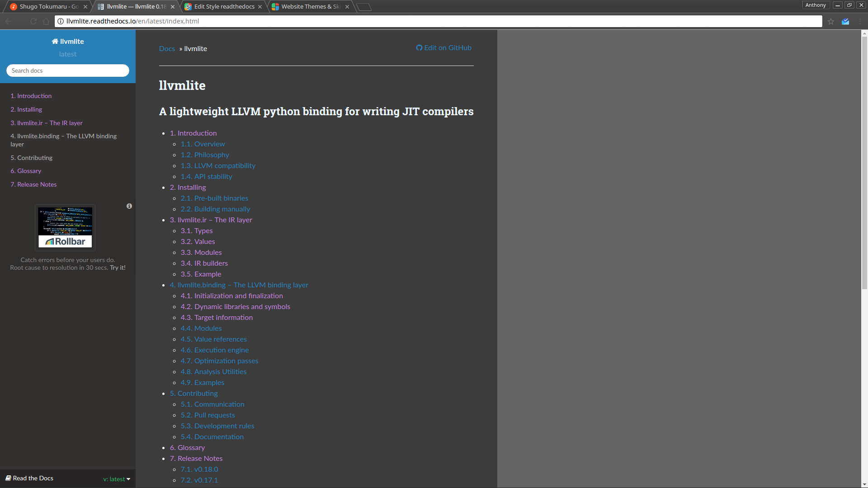The height and width of the screenshot is (488, 868).
Task: Open the browser overflow menu at toolbar right
Action: tap(861, 21)
